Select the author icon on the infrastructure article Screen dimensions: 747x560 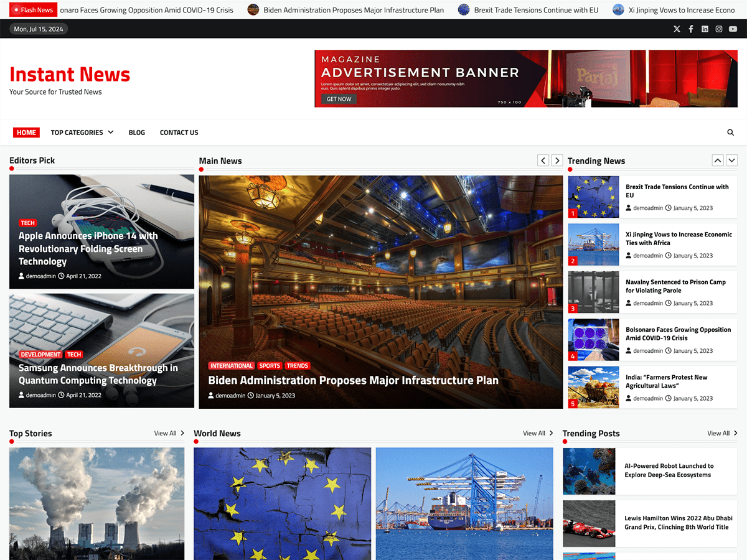pos(210,395)
